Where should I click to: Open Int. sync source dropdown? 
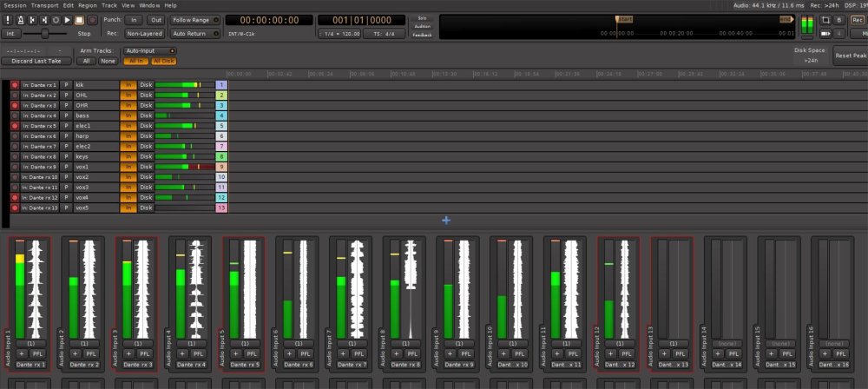pos(10,33)
